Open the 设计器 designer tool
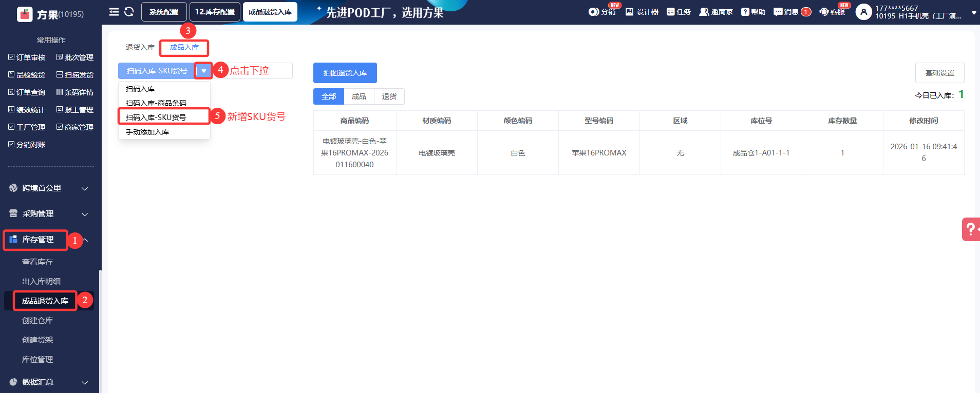Image resolution: width=980 pixels, height=393 pixels. 642,12
